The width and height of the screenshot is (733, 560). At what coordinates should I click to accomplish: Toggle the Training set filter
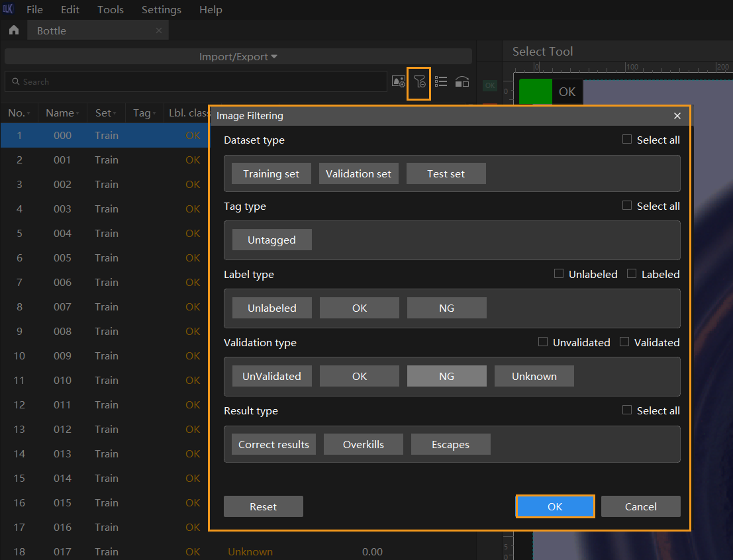(271, 174)
